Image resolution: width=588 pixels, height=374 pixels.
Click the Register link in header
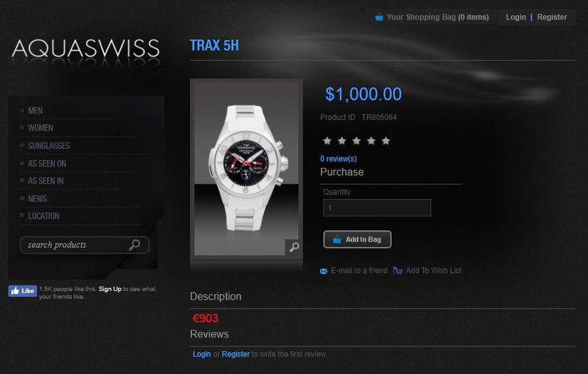pyautogui.click(x=552, y=17)
